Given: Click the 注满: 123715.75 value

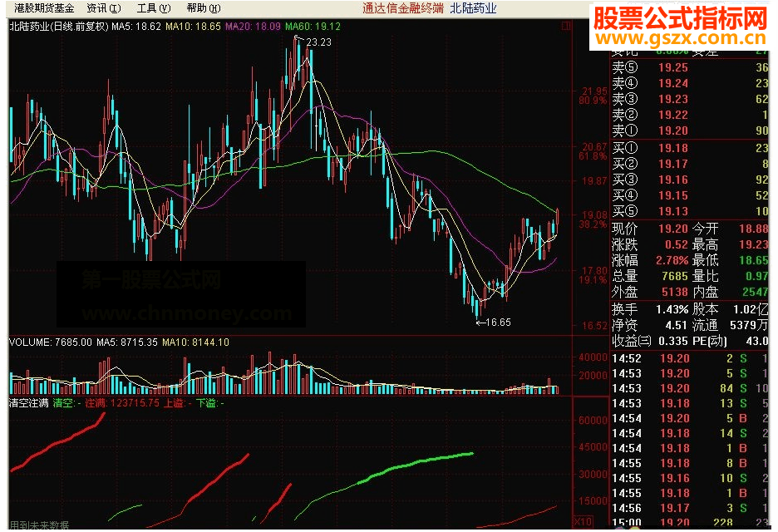Looking at the screenshot, I should tap(122, 403).
